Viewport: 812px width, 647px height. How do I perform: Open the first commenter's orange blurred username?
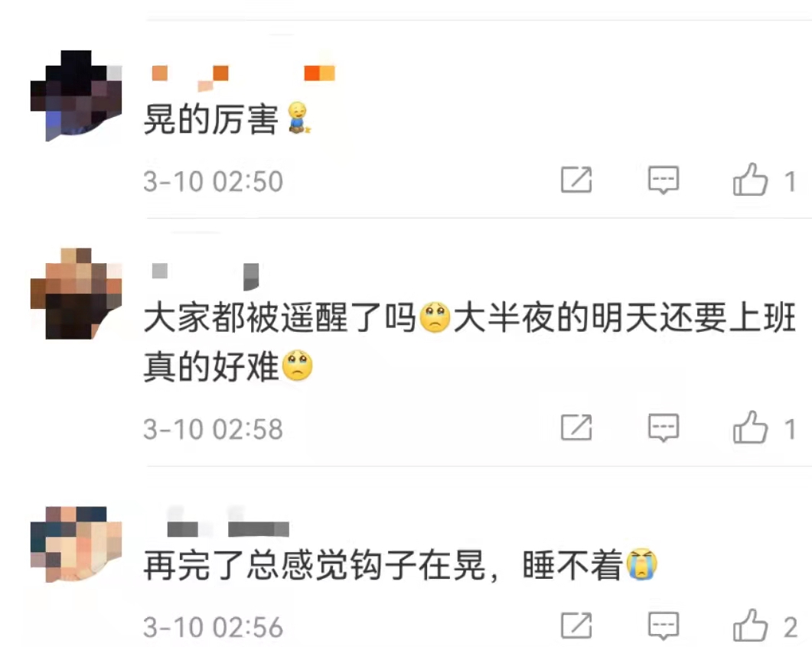click(x=243, y=76)
